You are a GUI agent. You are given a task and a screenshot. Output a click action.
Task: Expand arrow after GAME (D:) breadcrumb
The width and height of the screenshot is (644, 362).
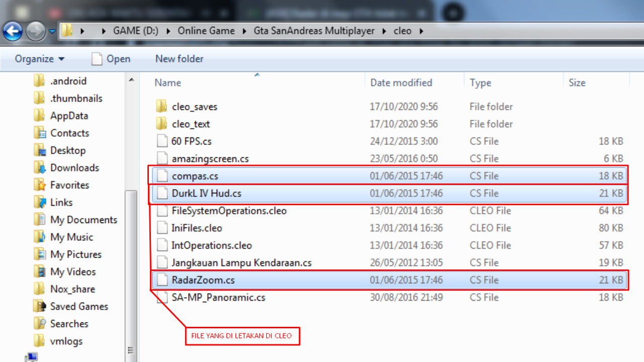pos(168,31)
